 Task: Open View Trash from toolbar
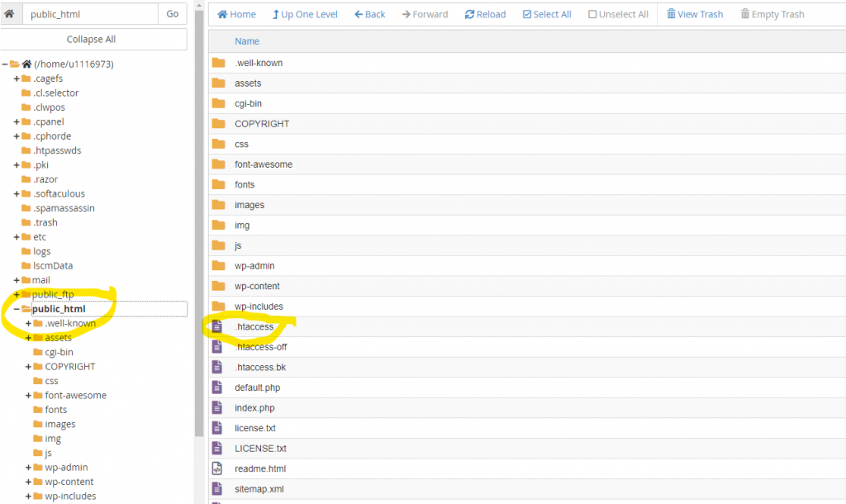[x=694, y=14]
